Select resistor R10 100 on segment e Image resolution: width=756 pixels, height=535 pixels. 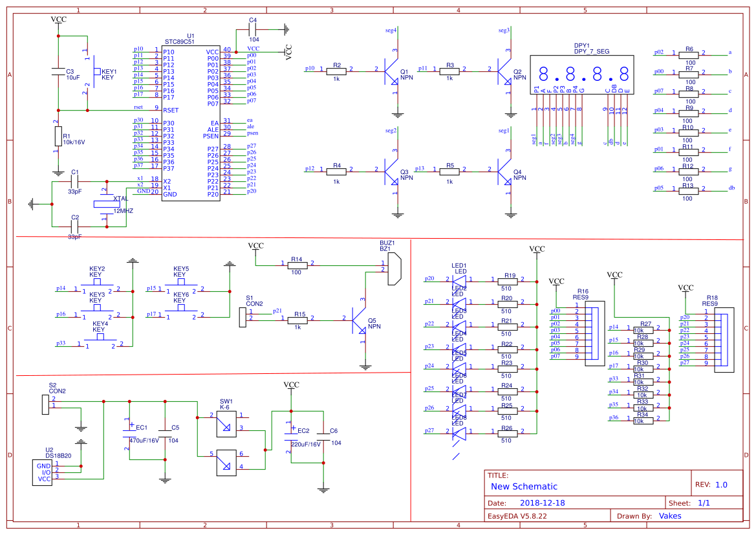[x=689, y=133]
